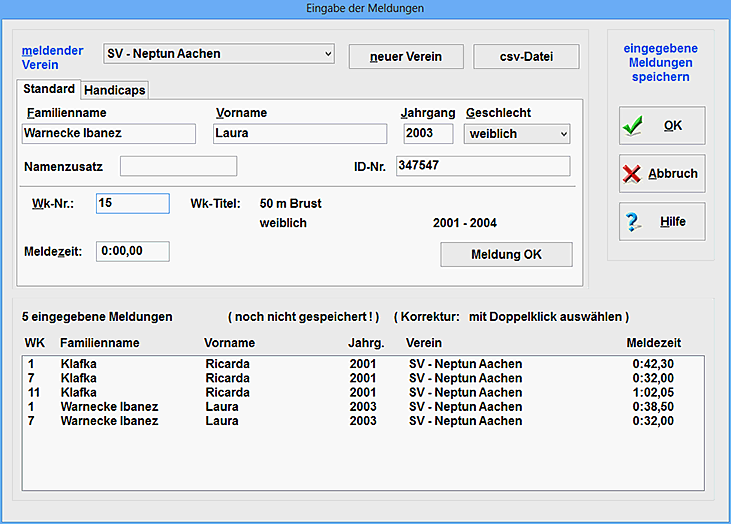Screen dimensions: 731x524
Task: Click the red X Abbruch icon
Action: point(632,174)
